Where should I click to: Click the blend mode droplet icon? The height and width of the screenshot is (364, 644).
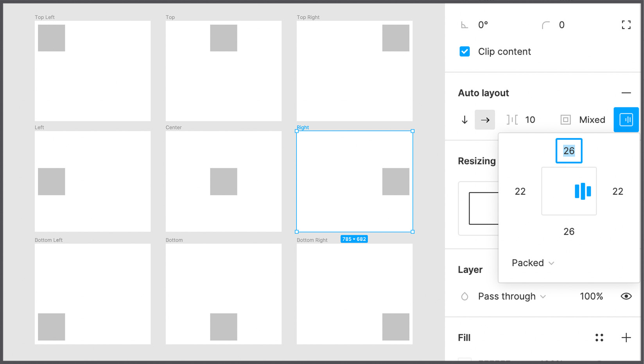coord(465,296)
